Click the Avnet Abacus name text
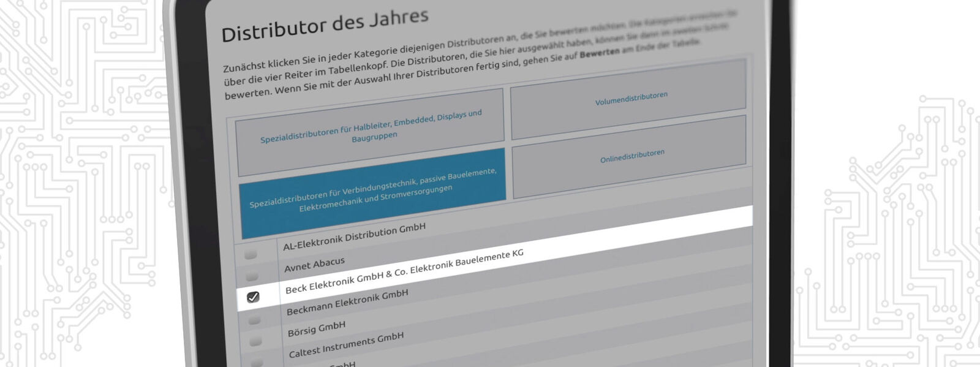 (x=314, y=265)
